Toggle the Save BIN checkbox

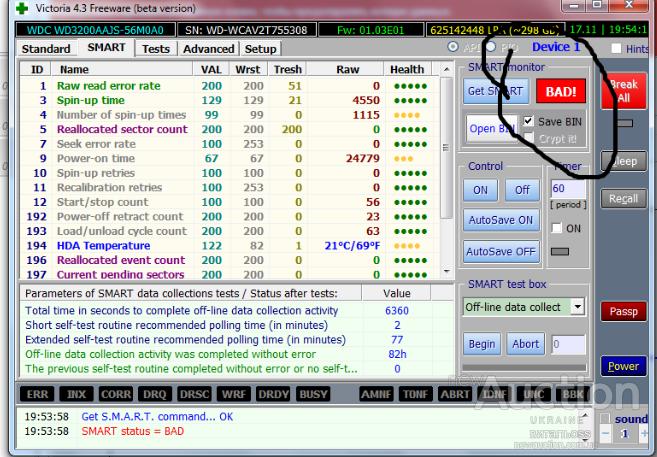528,121
